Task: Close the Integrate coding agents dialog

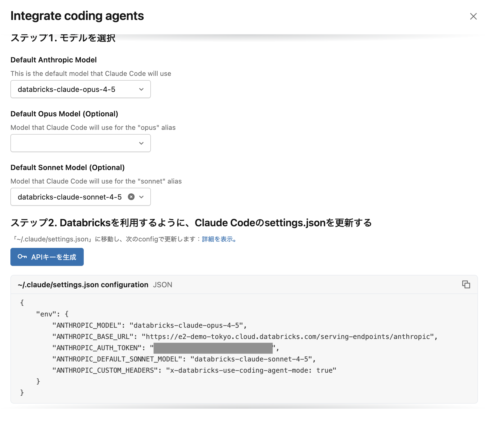Action: pos(473,16)
